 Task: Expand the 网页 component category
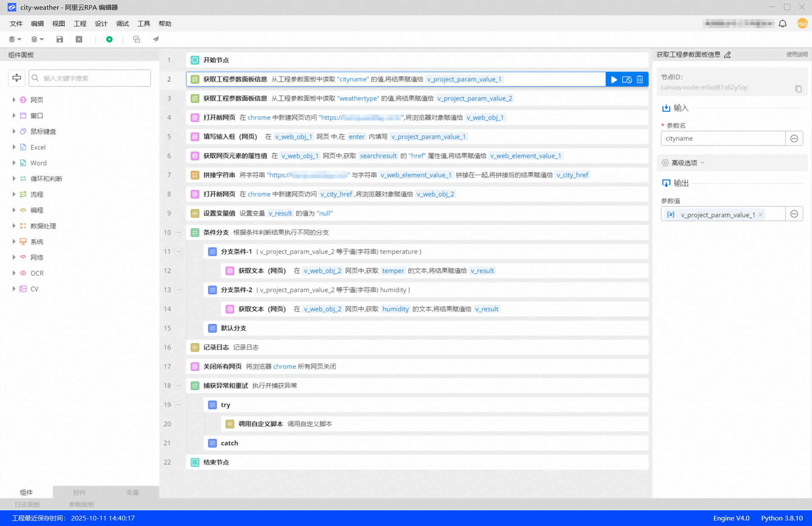click(14, 100)
